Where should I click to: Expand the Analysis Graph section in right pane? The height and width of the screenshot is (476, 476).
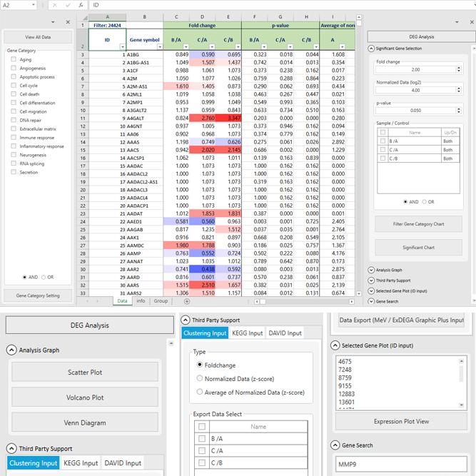point(371,270)
